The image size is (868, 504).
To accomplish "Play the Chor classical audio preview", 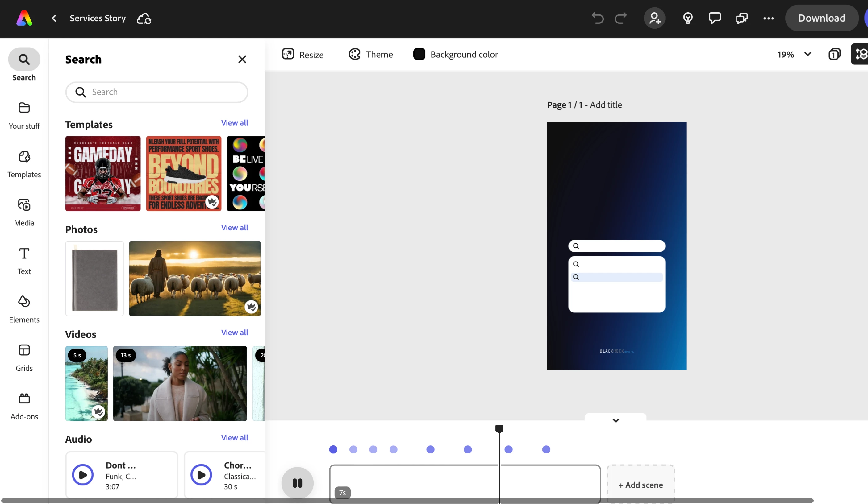I will [201, 475].
